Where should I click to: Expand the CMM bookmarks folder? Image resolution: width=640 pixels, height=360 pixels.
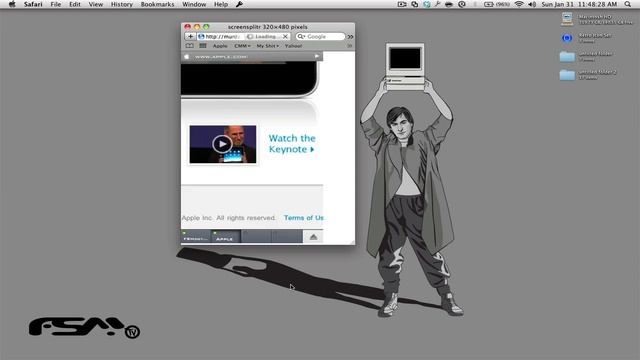click(x=242, y=46)
